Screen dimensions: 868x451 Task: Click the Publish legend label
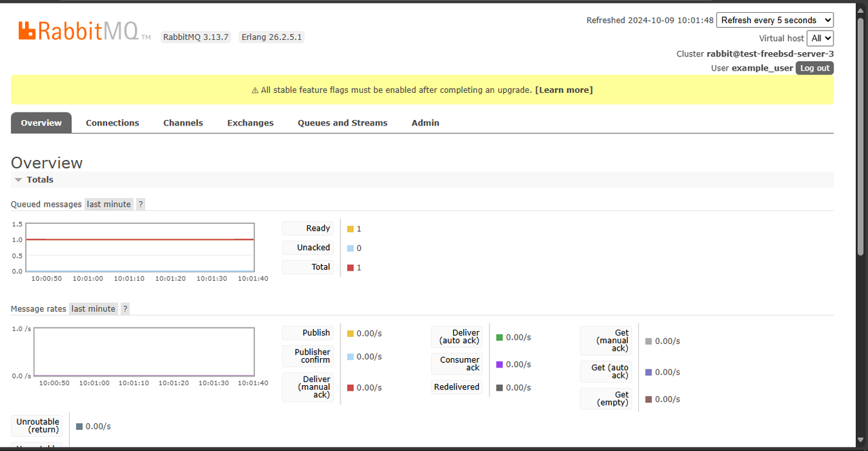308,333
